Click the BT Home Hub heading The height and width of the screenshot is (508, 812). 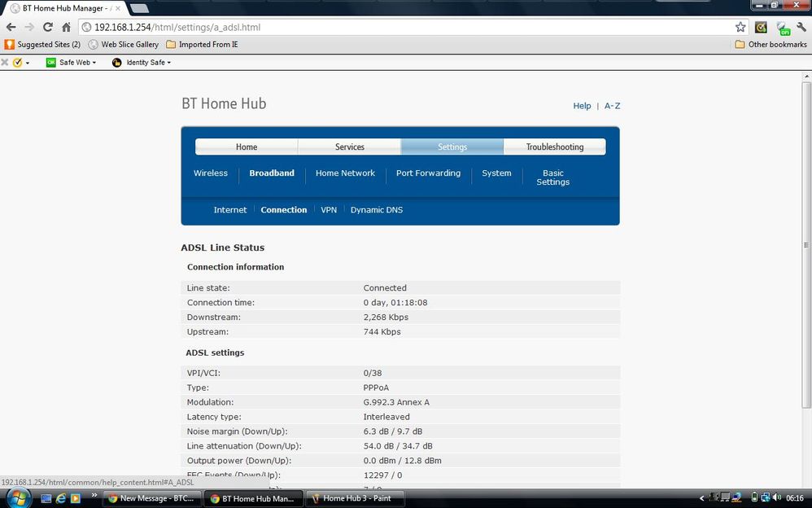coord(224,103)
